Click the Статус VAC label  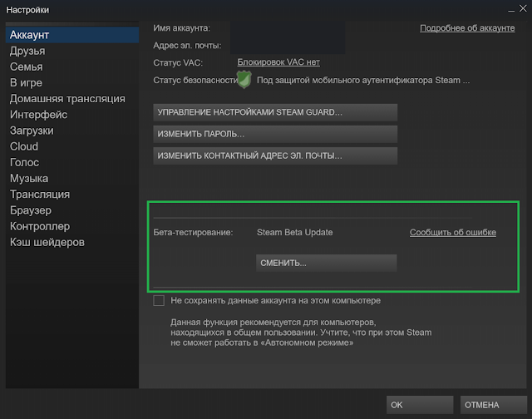[x=178, y=62]
